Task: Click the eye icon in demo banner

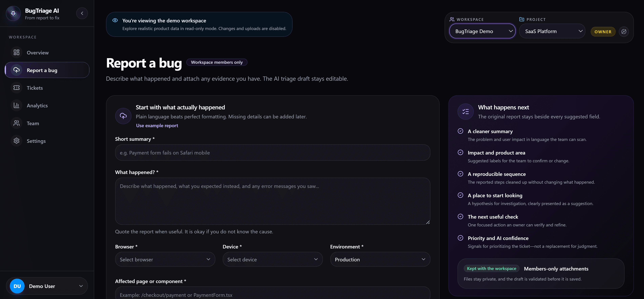Action: click(x=115, y=20)
